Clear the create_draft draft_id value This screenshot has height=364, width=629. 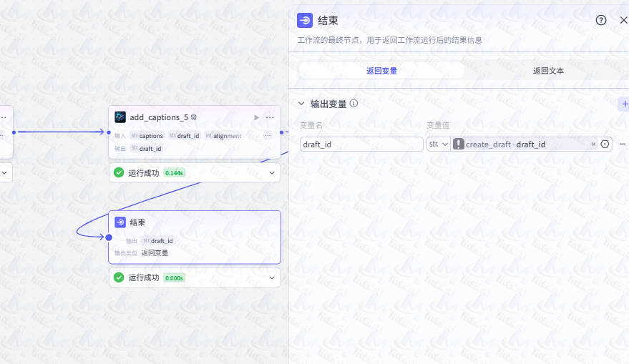click(x=593, y=144)
